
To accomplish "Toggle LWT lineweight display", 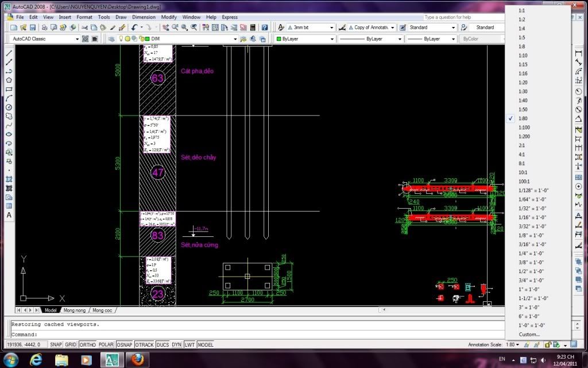I will (x=189, y=345).
